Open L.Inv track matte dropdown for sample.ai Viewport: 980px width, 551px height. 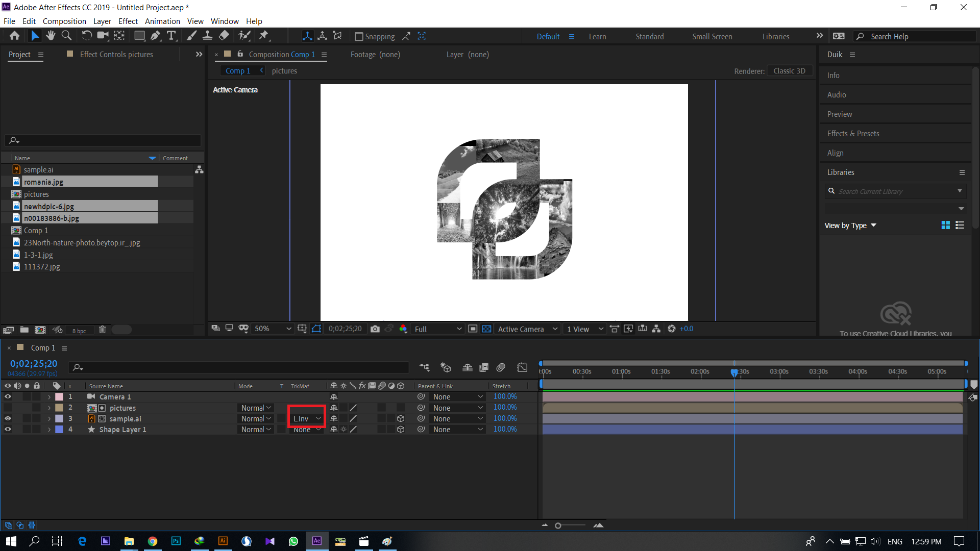[x=307, y=418]
